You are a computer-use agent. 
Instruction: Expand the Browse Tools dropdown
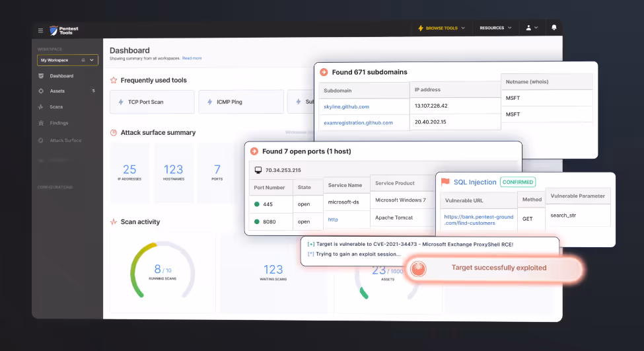[441, 28]
